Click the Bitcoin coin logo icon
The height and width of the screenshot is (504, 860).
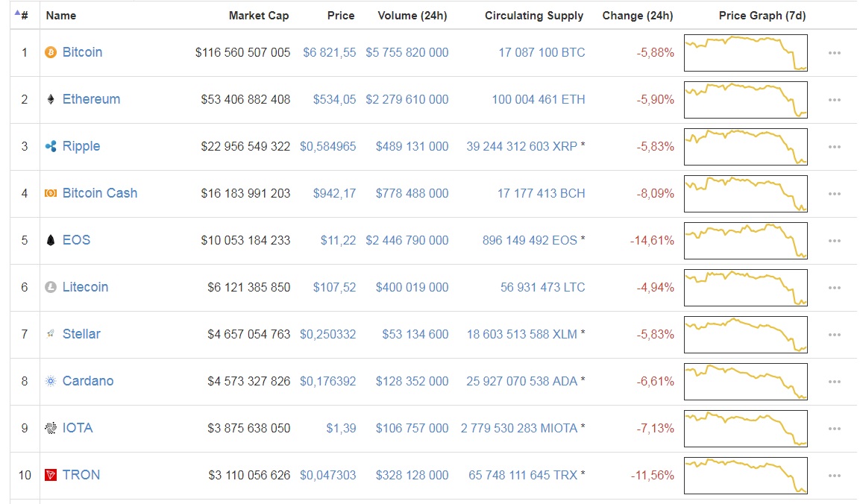point(51,53)
